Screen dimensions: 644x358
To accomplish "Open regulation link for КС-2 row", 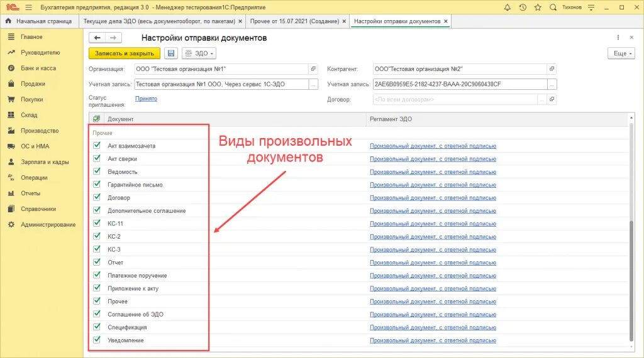I will 433,237.
